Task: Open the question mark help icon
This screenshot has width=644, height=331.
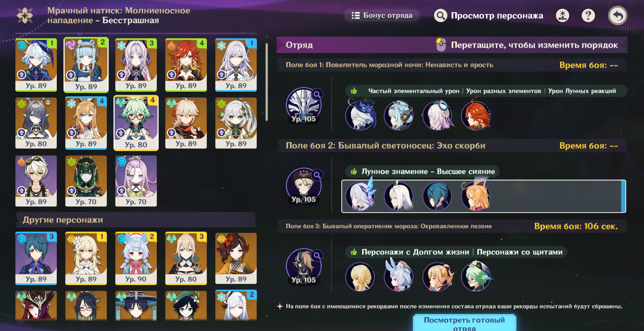Action: point(588,15)
